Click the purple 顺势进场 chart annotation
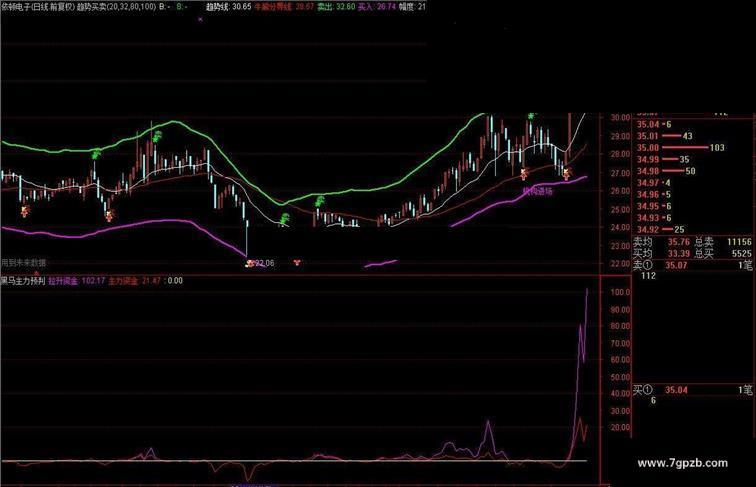Screen dimensions: 756x487 (x=538, y=191)
